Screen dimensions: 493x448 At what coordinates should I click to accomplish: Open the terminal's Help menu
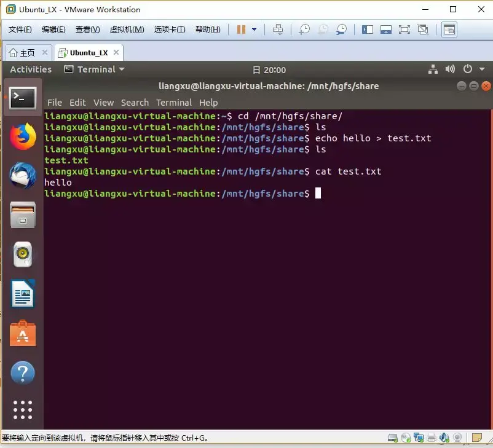coord(208,103)
